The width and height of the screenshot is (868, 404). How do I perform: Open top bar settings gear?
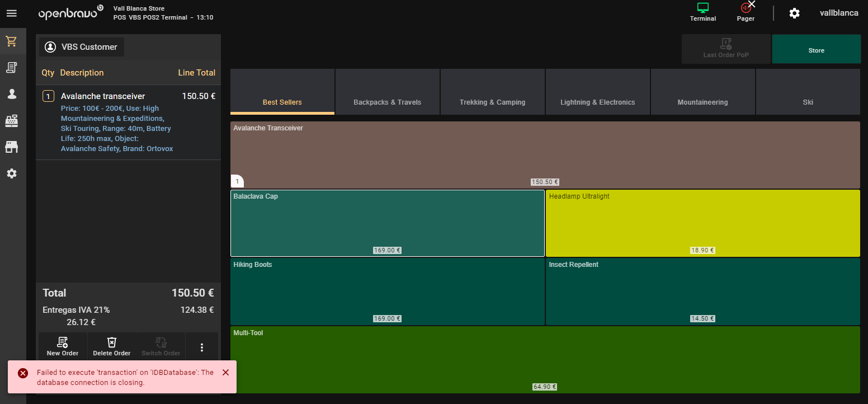point(794,13)
